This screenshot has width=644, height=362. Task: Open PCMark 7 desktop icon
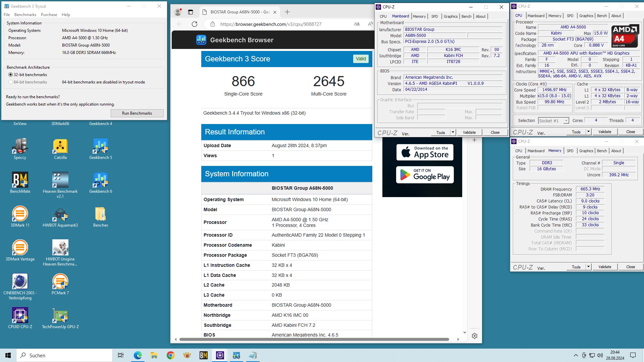tap(60, 284)
